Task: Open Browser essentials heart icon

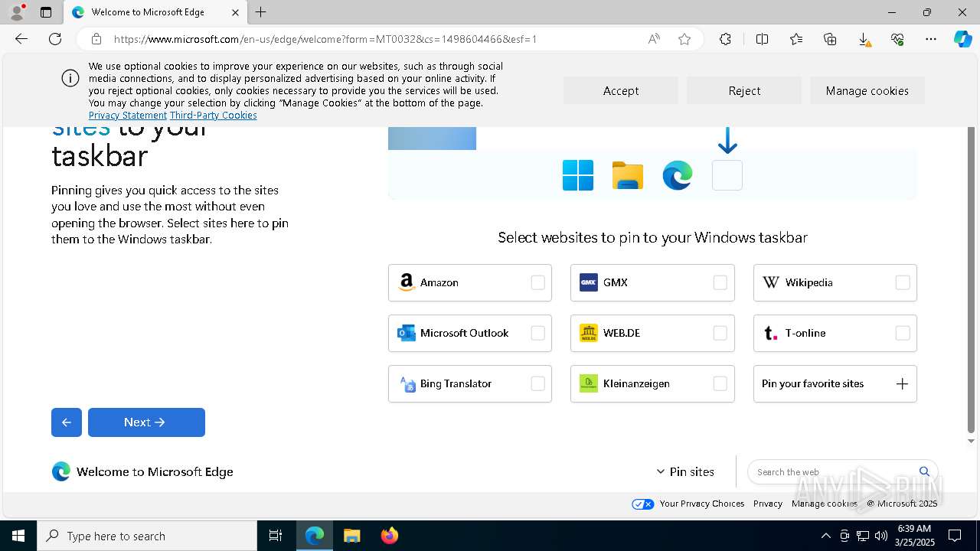Action: coord(897,39)
